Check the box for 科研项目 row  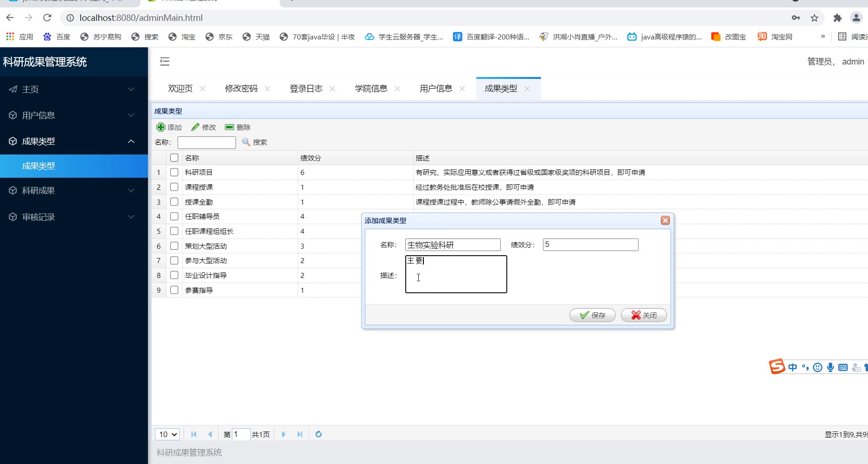pyautogui.click(x=174, y=172)
